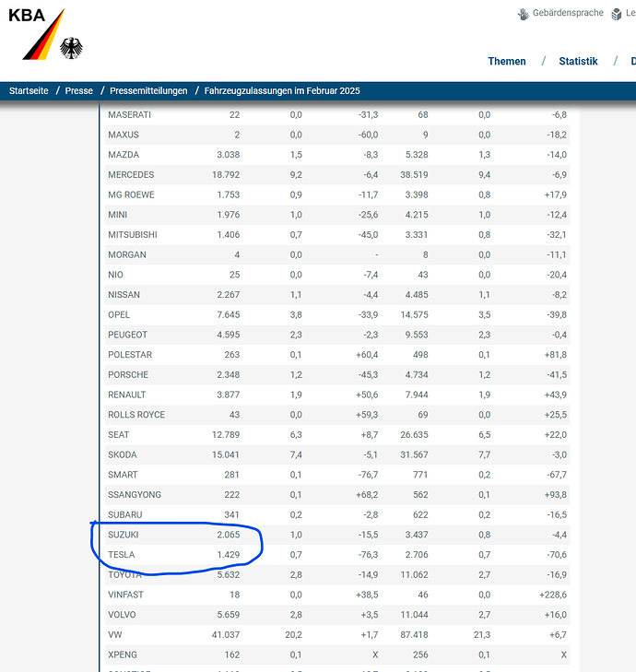Click Polestar change value +60,4

(x=367, y=355)
